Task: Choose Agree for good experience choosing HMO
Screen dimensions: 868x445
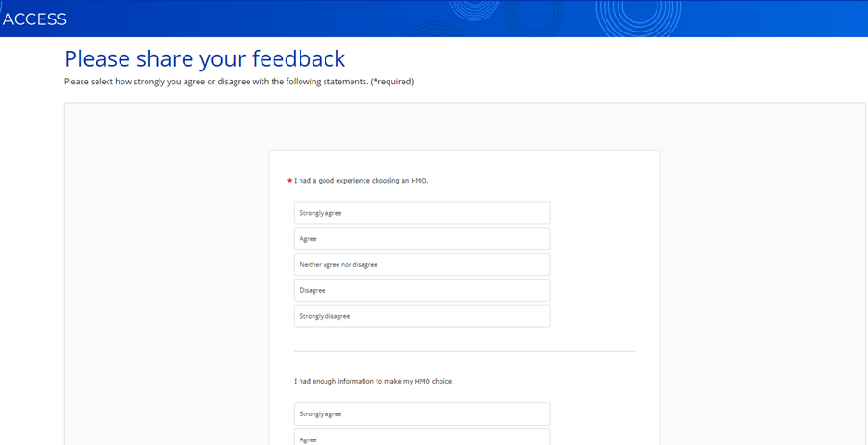Action: (x=422, y=239)
